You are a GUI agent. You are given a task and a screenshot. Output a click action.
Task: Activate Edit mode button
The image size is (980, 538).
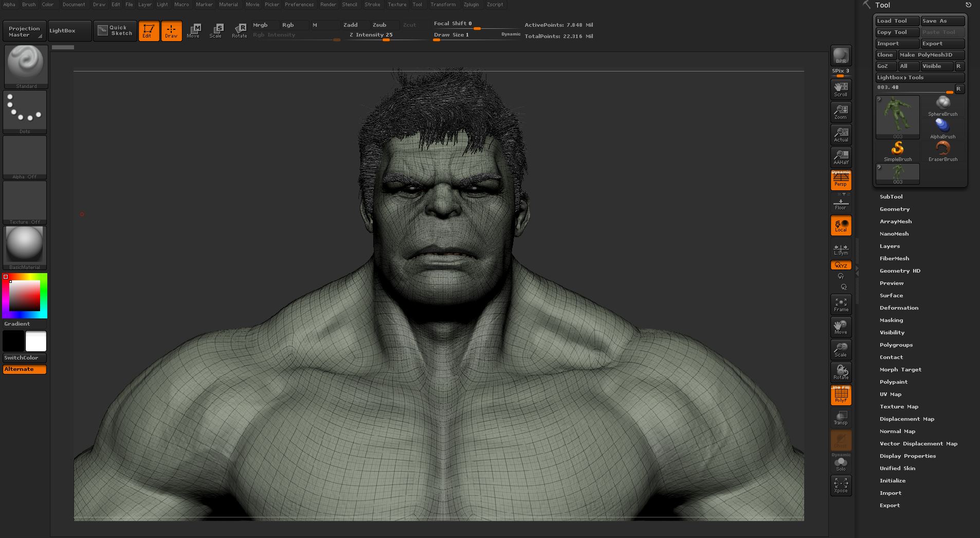point(149,31)
